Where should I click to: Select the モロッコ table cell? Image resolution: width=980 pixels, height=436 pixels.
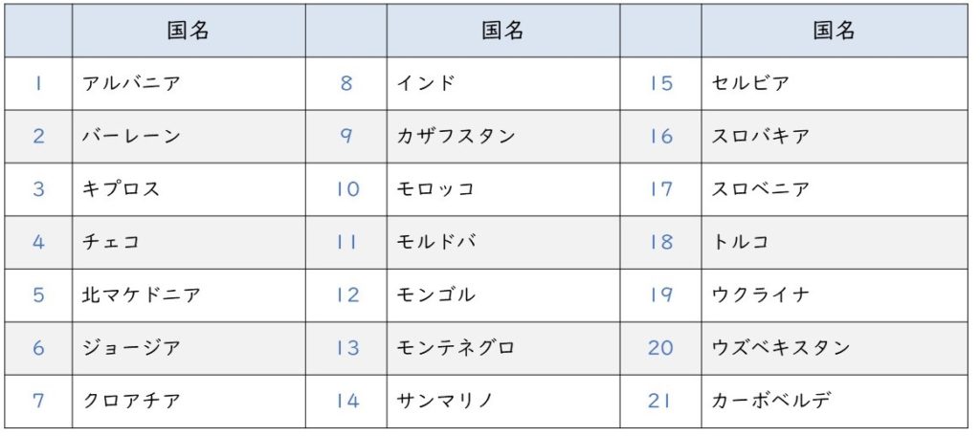[x=503, y=190]
